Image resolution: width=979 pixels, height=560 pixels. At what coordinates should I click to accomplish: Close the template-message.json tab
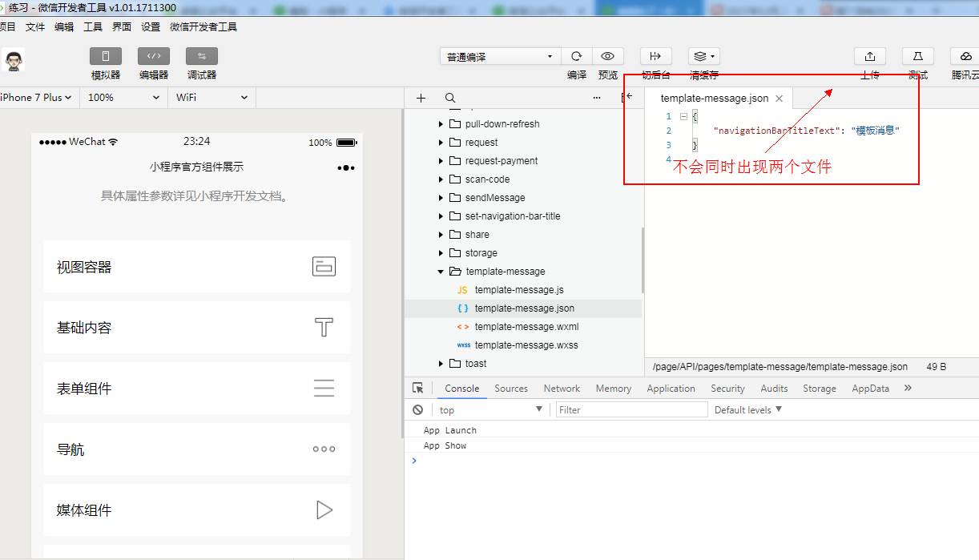779,99
